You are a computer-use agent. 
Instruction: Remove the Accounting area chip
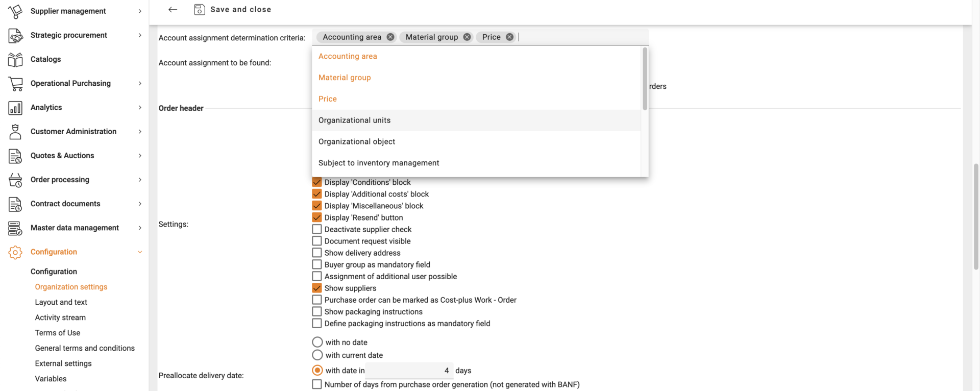click(x=390, y=37)
